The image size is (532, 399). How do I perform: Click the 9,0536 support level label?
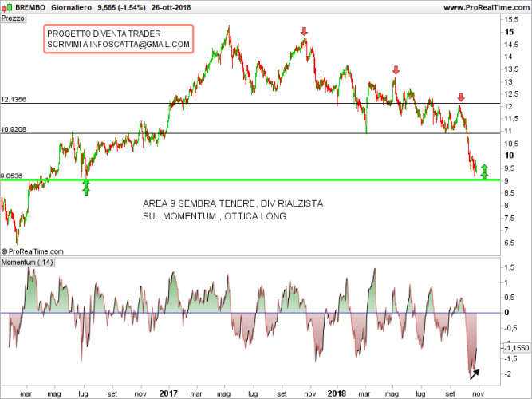(x=11, y=176)
